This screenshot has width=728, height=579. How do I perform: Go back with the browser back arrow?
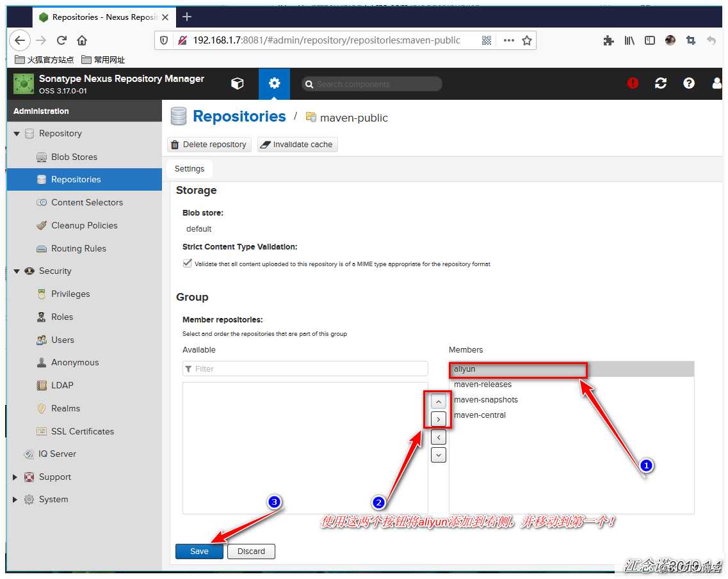(x=20, y=40)
